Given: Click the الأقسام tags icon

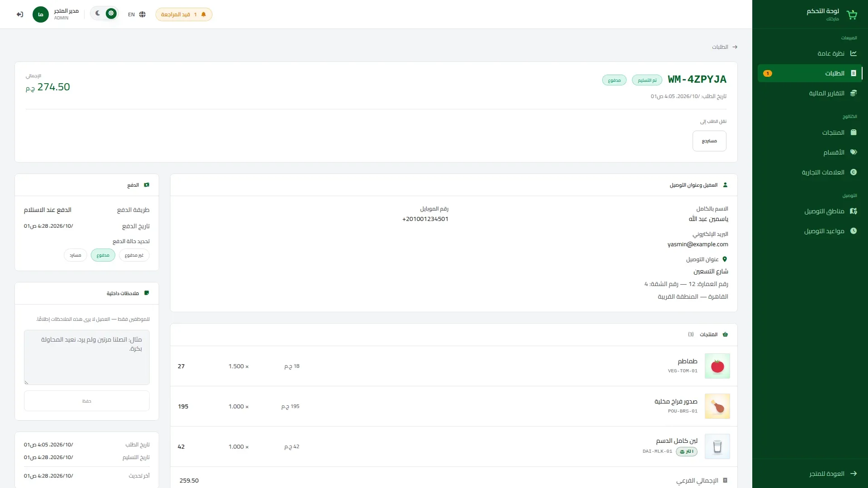Looking at the screenshot, I should 854,152.
